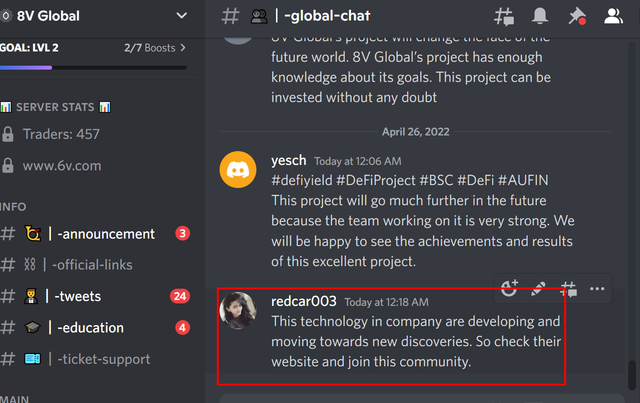The image size is (640, 403).
Task: Click the edit pencil on hovered message
Action: click(538, 289)
